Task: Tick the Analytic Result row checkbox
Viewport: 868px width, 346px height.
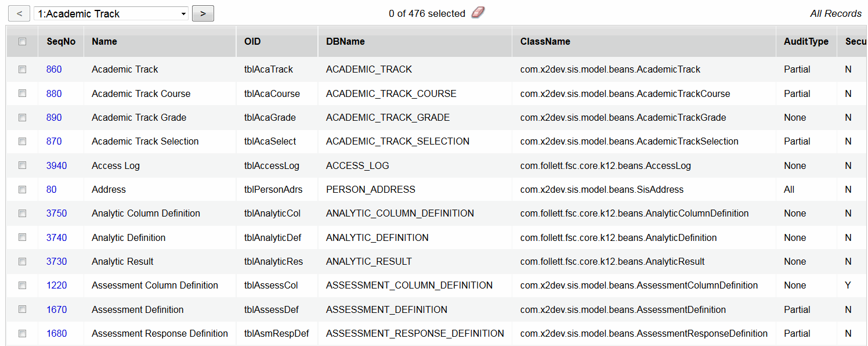Action: [23, 261]
